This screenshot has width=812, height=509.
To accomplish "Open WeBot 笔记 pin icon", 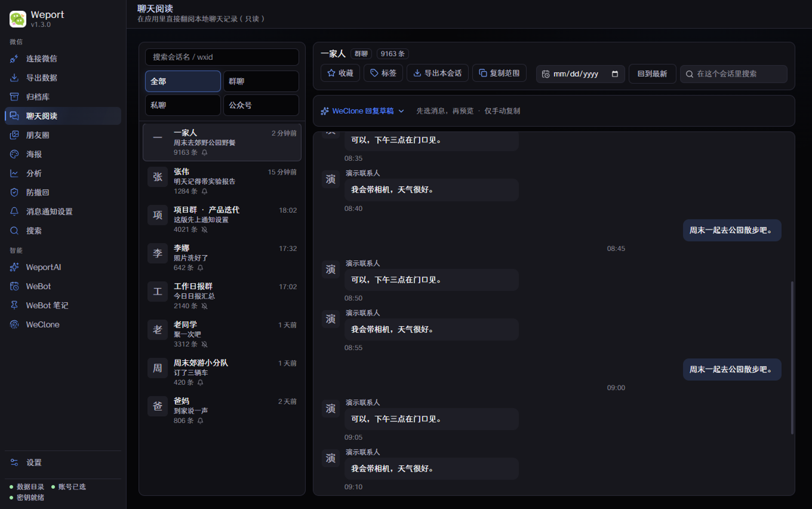I will 14,305.
